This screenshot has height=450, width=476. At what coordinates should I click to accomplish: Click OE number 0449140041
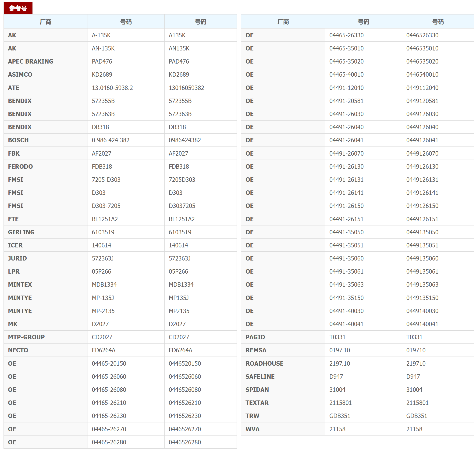[422, 324]
